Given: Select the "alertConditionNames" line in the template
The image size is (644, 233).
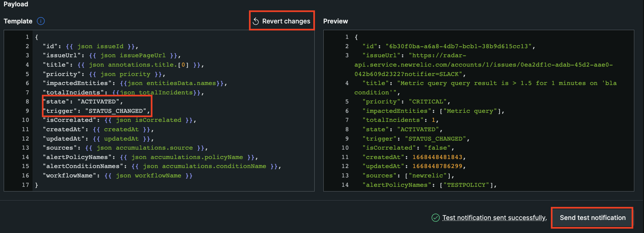Looking at the screenshot, I should tap(162, 166).
